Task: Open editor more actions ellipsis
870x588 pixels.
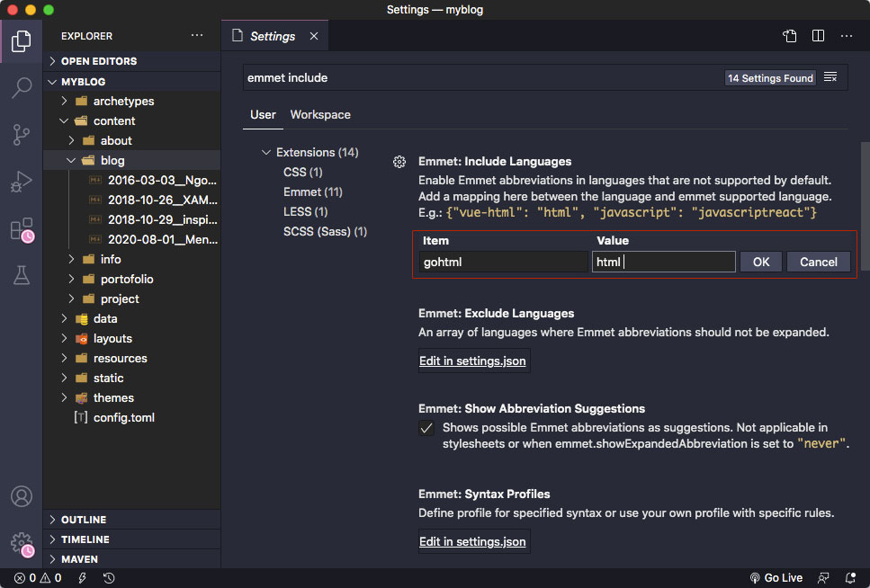Action: pos(846,36)
